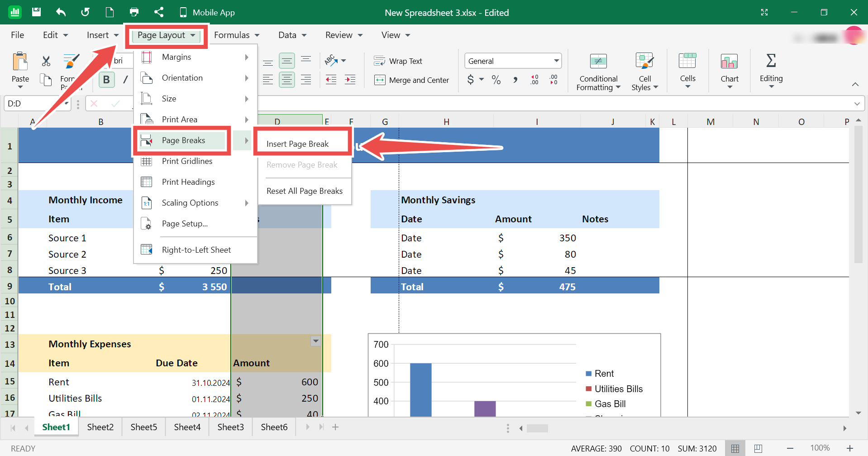868x456 pixels.
Task: Click the Print icon
Action: (x=134, y=12)
